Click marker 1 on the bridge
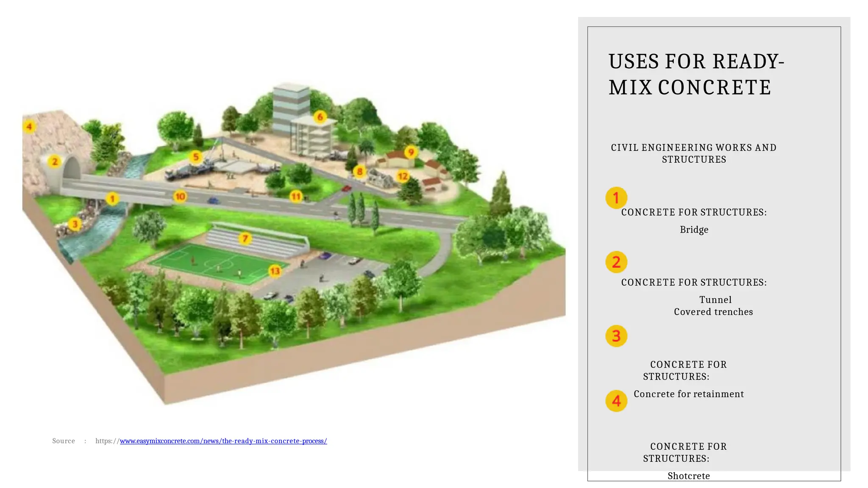 112,199
